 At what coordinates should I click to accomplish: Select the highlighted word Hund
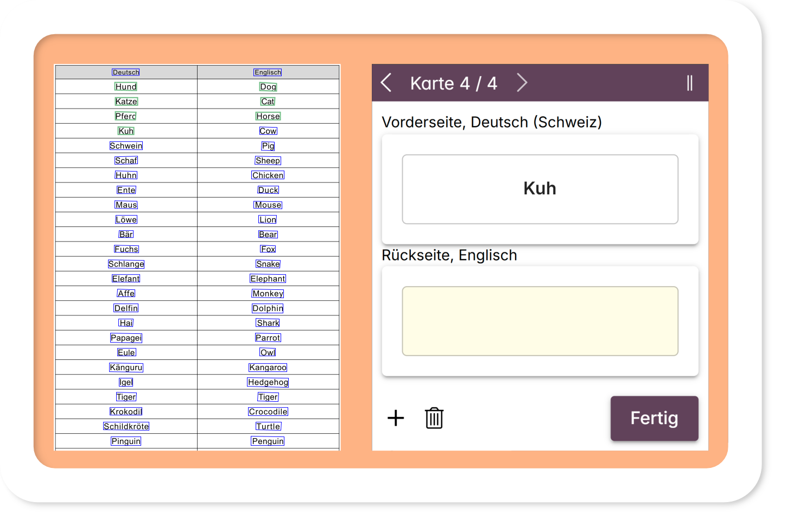click(x=126, y=87)
